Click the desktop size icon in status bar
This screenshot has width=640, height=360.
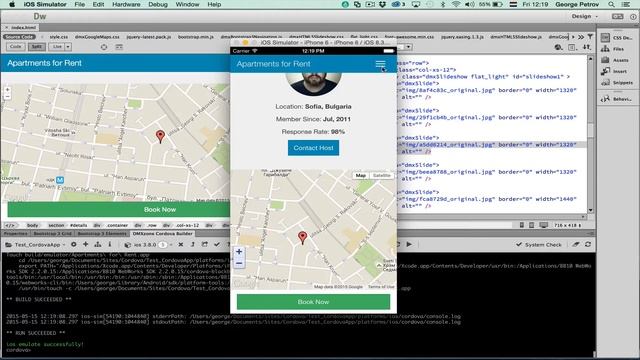(544, 225)
